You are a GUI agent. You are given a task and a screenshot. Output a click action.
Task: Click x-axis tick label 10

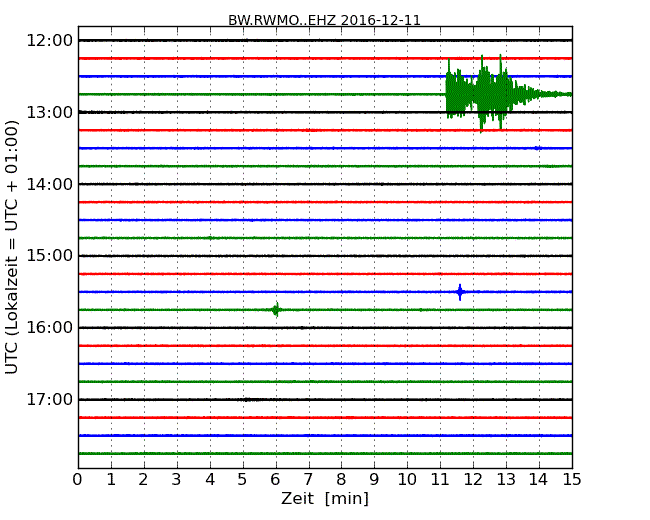[407, 480]
